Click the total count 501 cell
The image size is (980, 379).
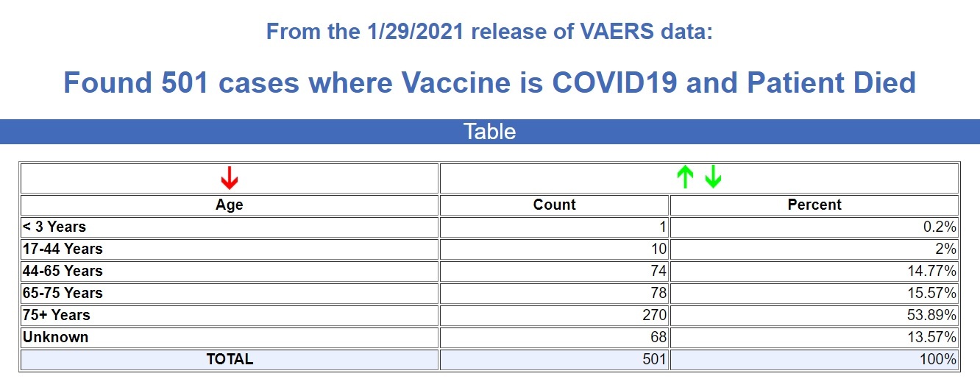653,359
